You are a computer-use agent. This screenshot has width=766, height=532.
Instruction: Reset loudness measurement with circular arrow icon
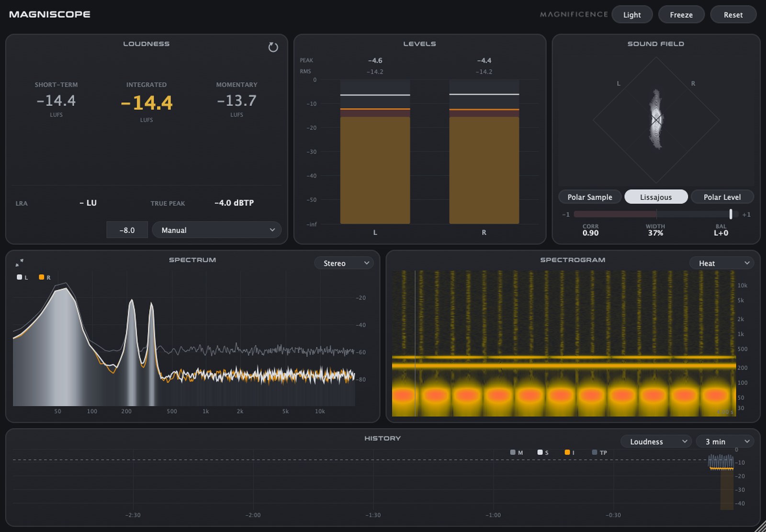click(x=273, y=47)
